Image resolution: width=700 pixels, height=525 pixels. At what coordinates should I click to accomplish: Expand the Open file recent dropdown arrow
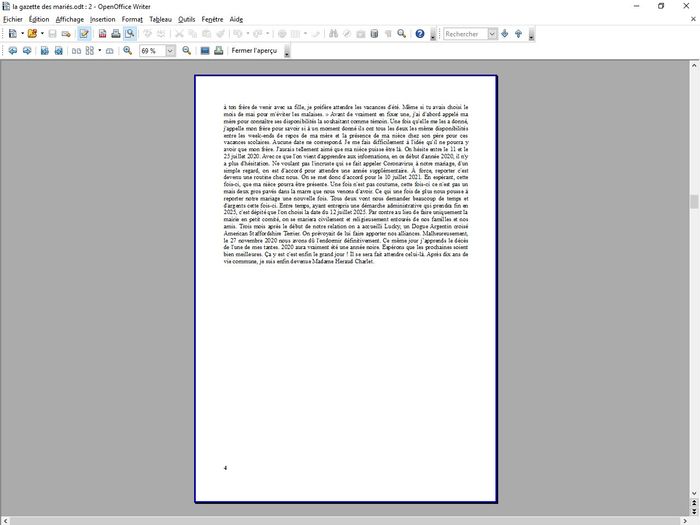tap(42, 33)
